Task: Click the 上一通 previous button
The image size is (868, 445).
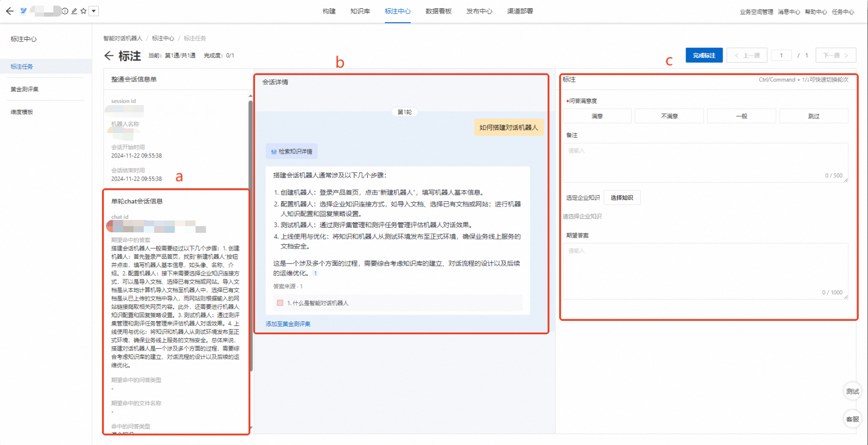Action: point(747,55)
